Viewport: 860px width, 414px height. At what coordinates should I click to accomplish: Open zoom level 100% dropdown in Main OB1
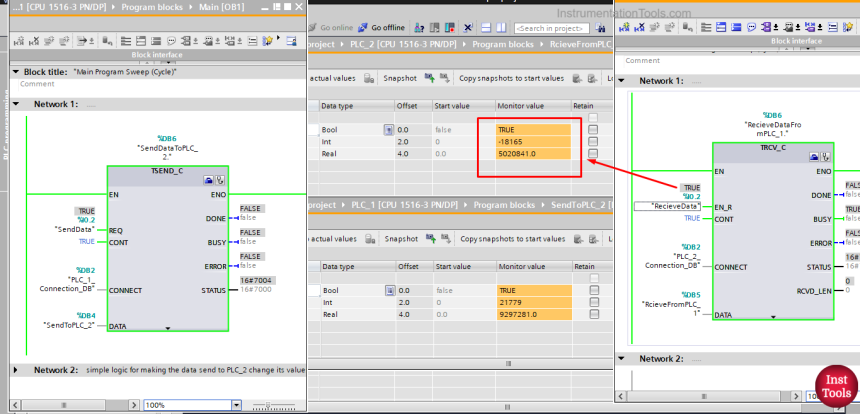pos(236,405)
